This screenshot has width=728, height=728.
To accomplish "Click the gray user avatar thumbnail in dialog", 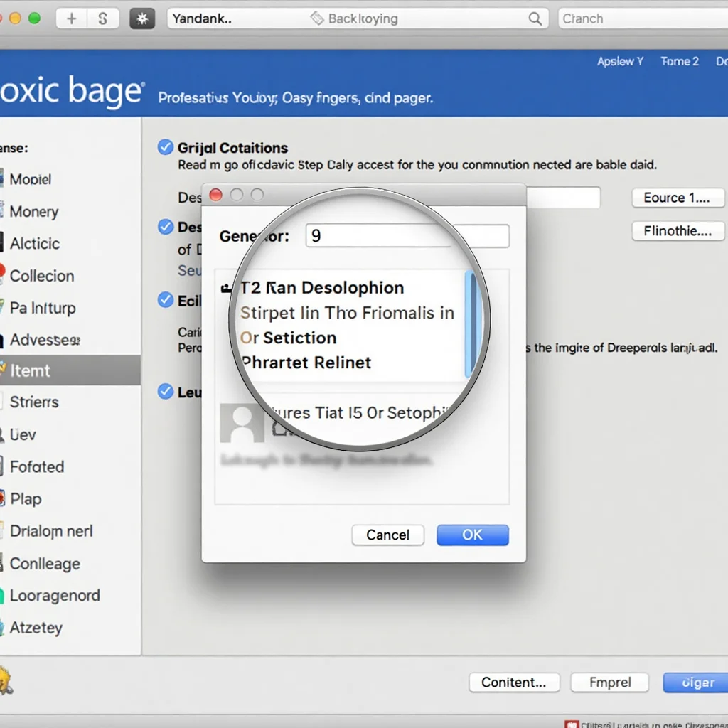I will click(242, 423).
